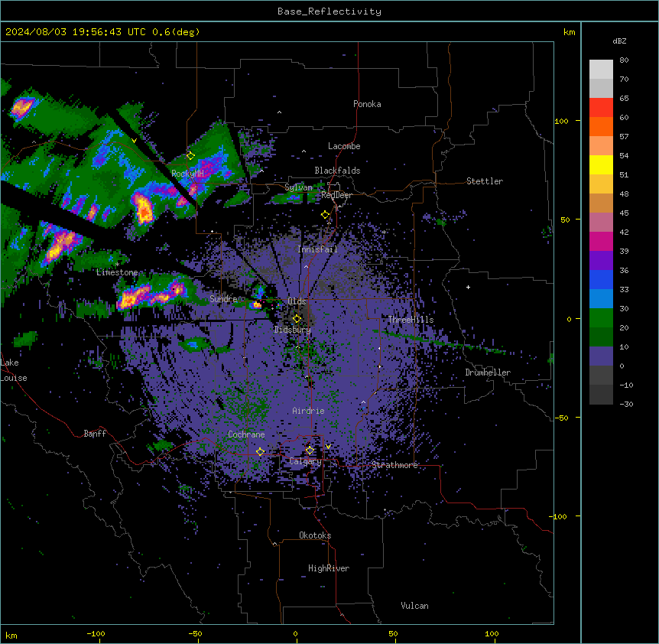Click the yellow diamond marker above Calgary label
Screen dimensions: 659x644
(x=310, y=450)
